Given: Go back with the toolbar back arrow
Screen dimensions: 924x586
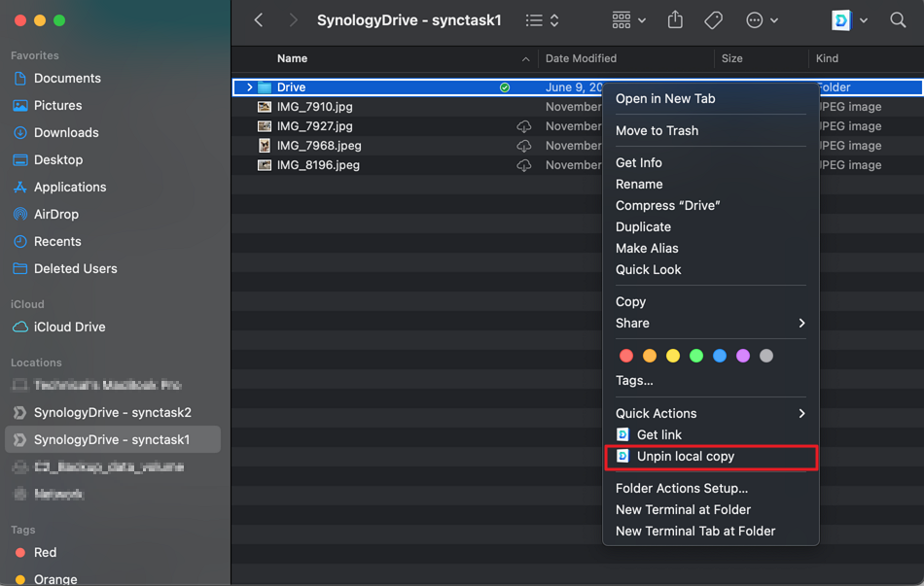Looking at the screenshot, I should click(259, 20).
